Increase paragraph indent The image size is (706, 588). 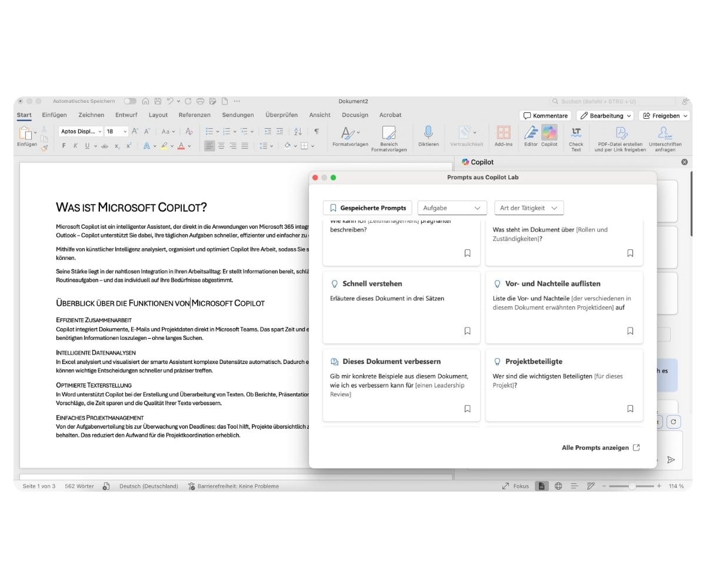pos(280,132)
